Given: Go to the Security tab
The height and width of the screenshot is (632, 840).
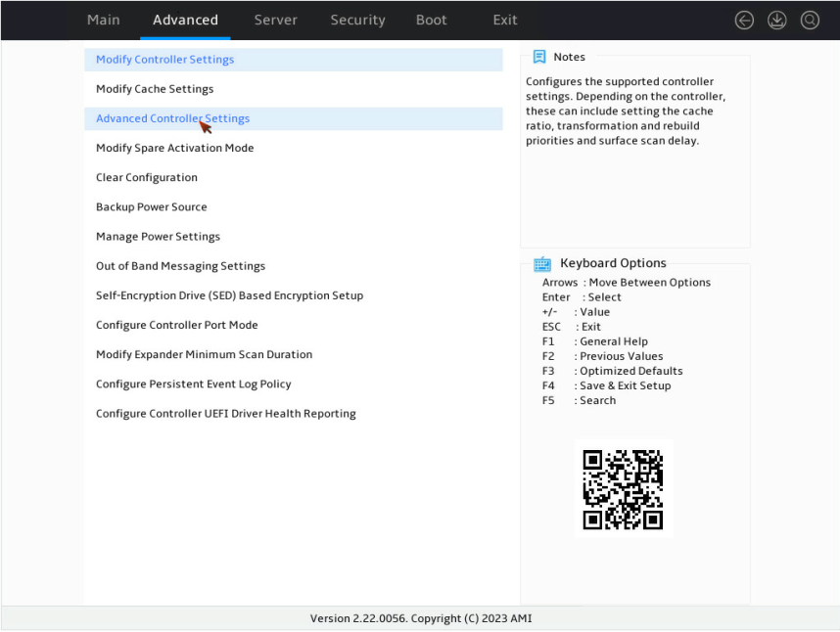Looking at the screenshot, I should [357, 20].
